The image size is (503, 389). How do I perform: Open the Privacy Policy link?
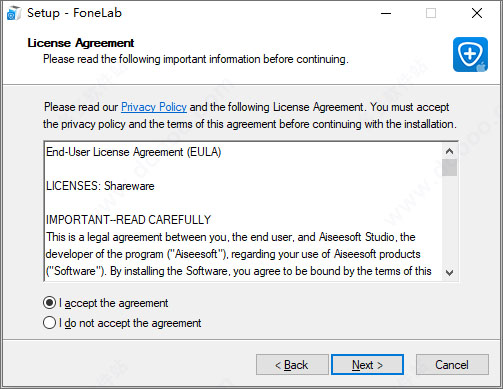point(154,107)
